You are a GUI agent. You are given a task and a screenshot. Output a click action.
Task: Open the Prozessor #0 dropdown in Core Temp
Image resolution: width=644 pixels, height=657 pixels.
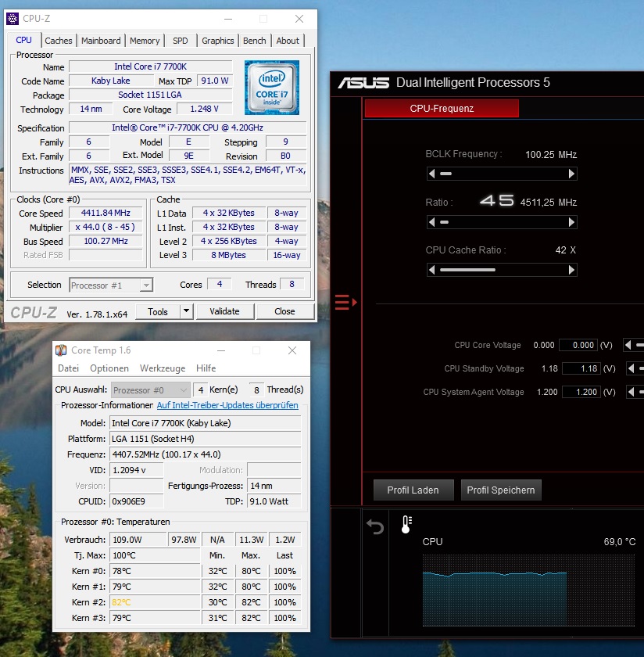pyautogui.click(x=150, y=390)
